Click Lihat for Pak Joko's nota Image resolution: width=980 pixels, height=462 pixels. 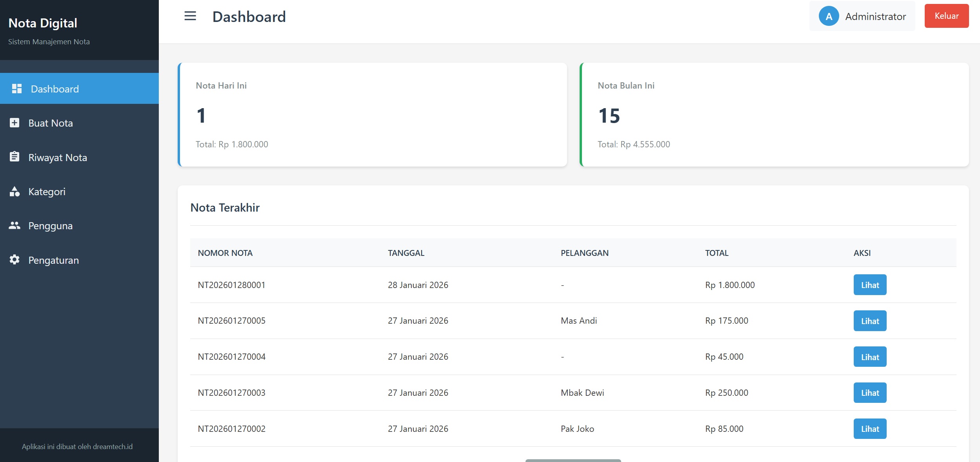click(869, 429)
